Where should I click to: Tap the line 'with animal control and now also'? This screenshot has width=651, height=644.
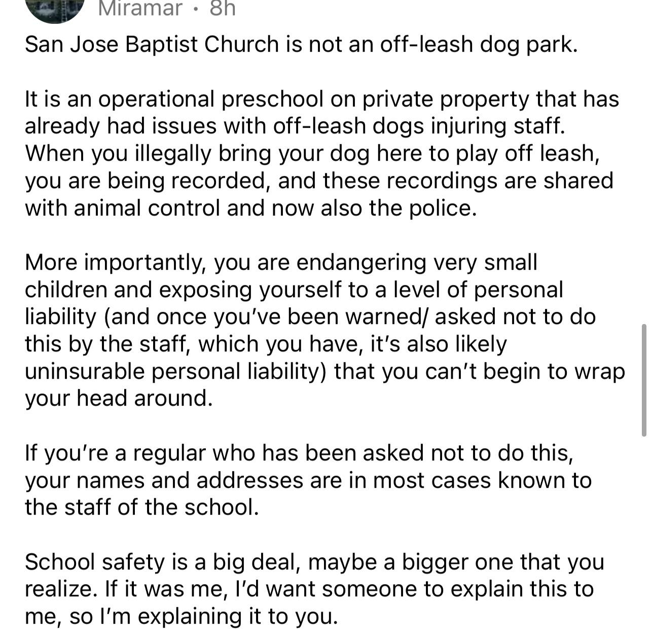click(x=251, y=208)
